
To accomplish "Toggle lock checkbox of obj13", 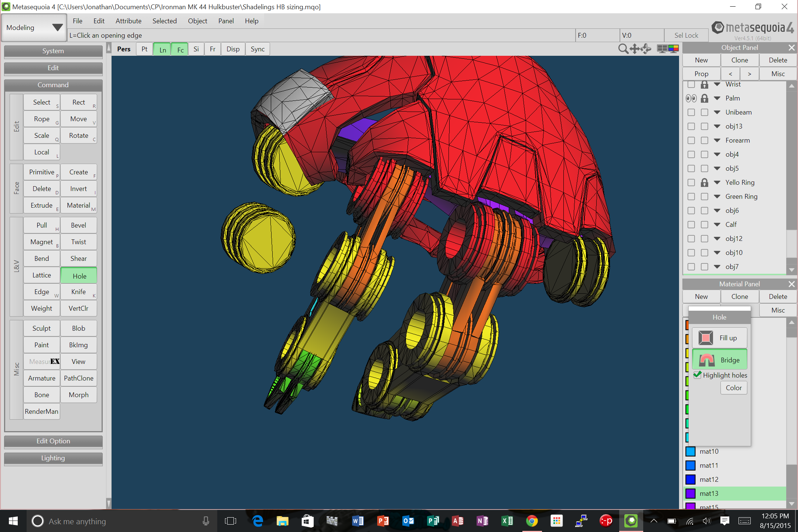I will click(704, 126).
